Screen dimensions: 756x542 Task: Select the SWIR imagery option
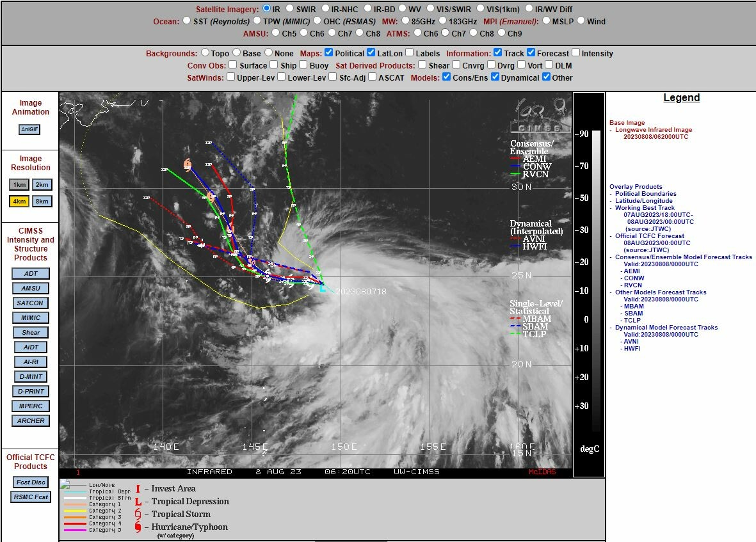[x=290, y=8]
